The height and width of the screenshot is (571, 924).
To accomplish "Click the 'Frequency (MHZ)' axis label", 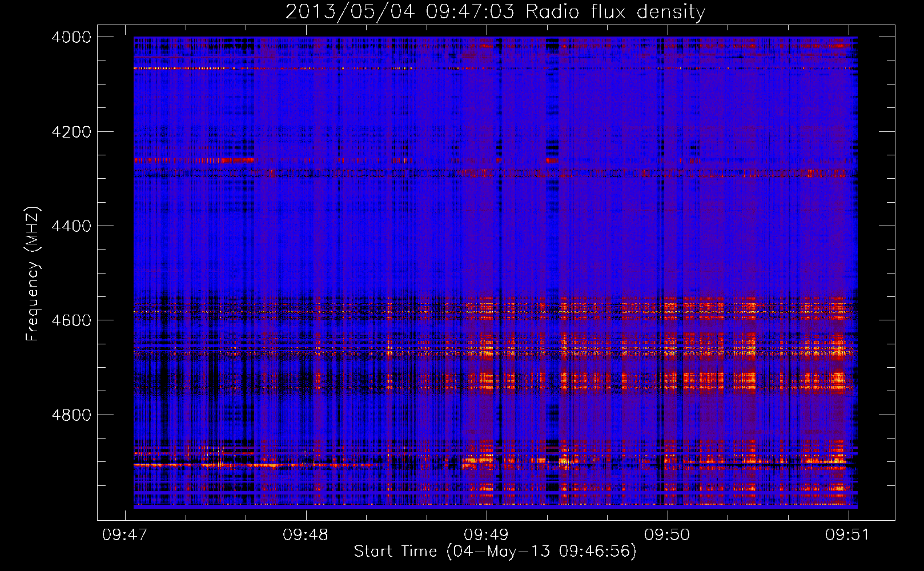I will coord(33,274).
